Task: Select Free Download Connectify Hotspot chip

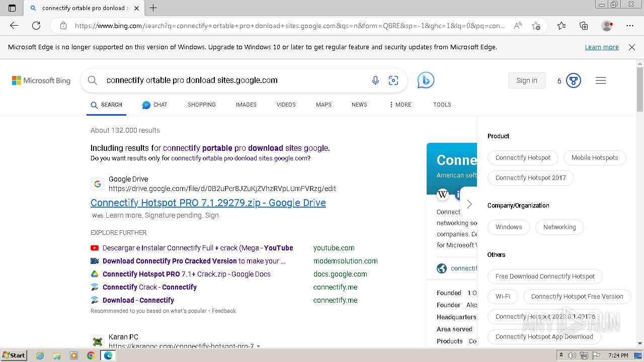Action: [545, 277]
